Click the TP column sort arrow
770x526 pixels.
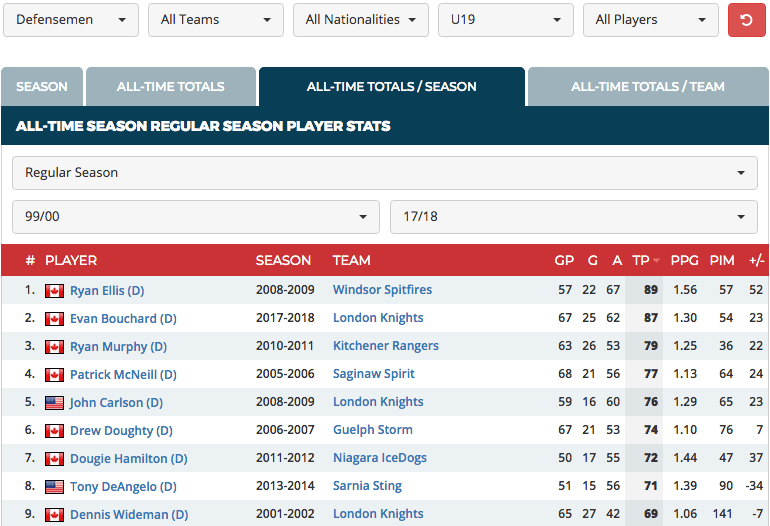point(657,261)
